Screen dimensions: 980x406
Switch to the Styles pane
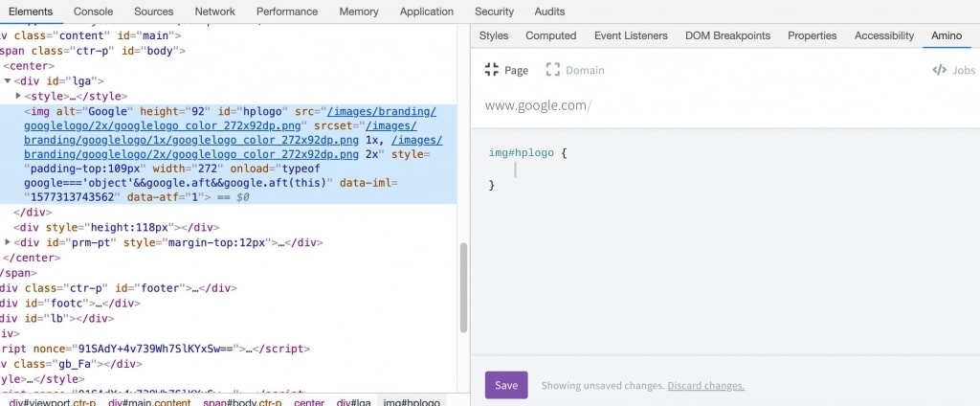click(x=494, y=35)
